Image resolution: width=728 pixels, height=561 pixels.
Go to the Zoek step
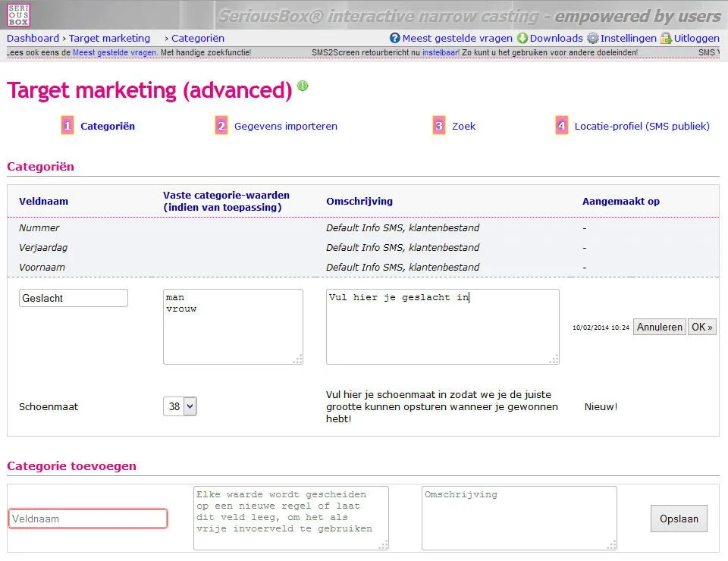pyautogui.click(x=464, y=126)
